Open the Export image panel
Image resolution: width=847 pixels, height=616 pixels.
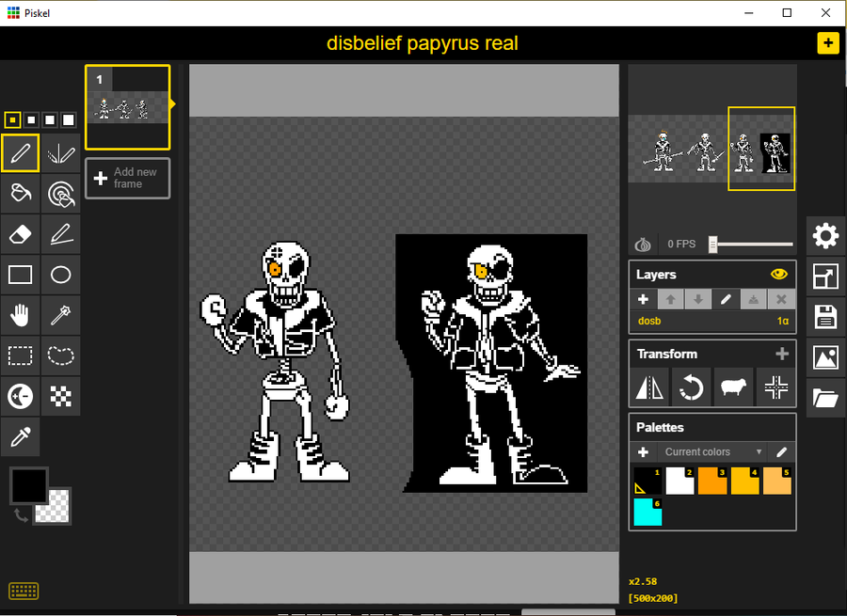pos(825,357)
